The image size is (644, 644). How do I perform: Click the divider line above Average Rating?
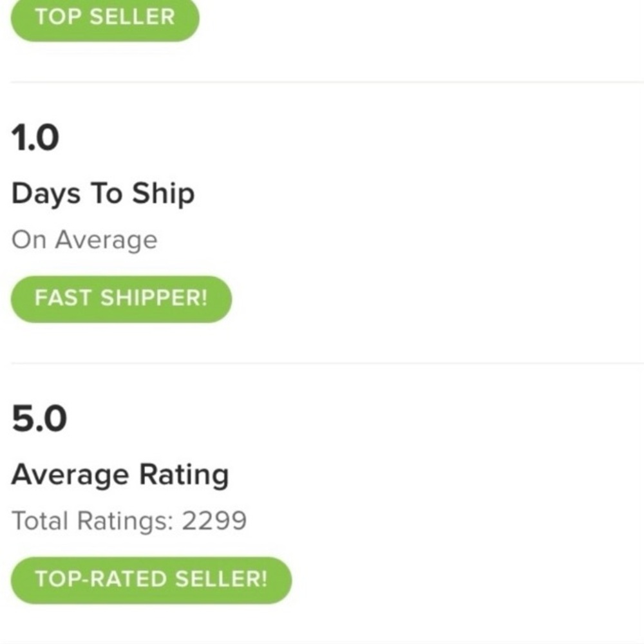[322, 363]
